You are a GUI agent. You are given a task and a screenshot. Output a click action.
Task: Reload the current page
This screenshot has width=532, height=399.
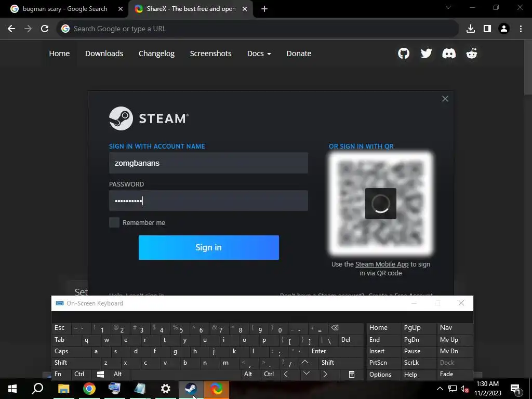pos(45,29)
